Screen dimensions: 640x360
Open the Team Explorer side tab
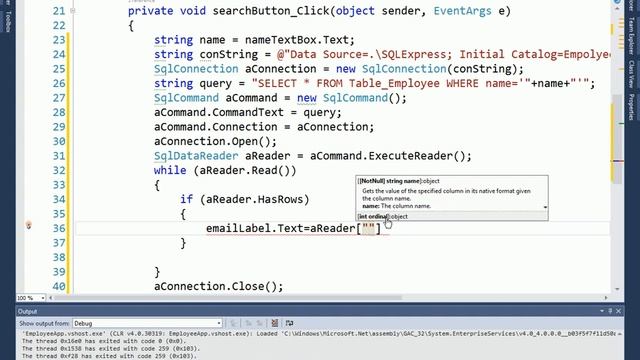[631, 36]
